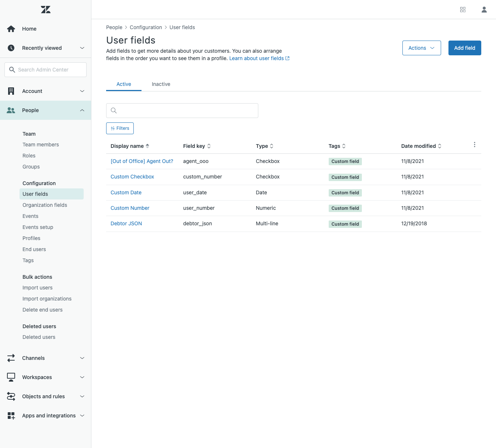This screenshot has width=496, height=448.
Task: Open the Debtor JSON field link
Action: 126,223
